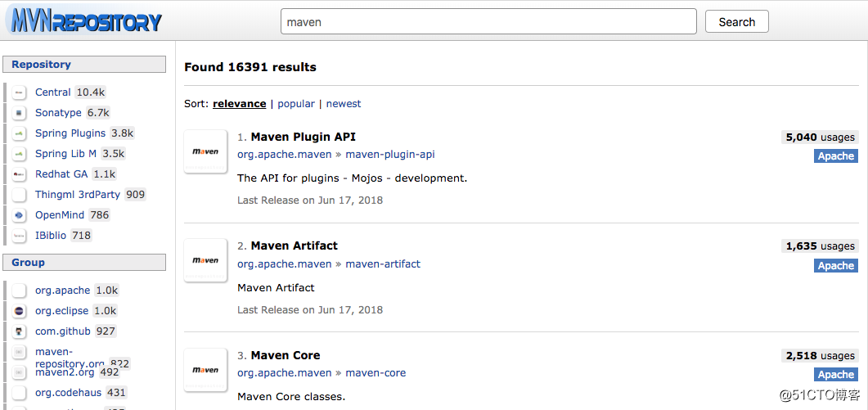
Task: Open the maven-plugin-api artifact link
Action: click(x=390, y=155)
